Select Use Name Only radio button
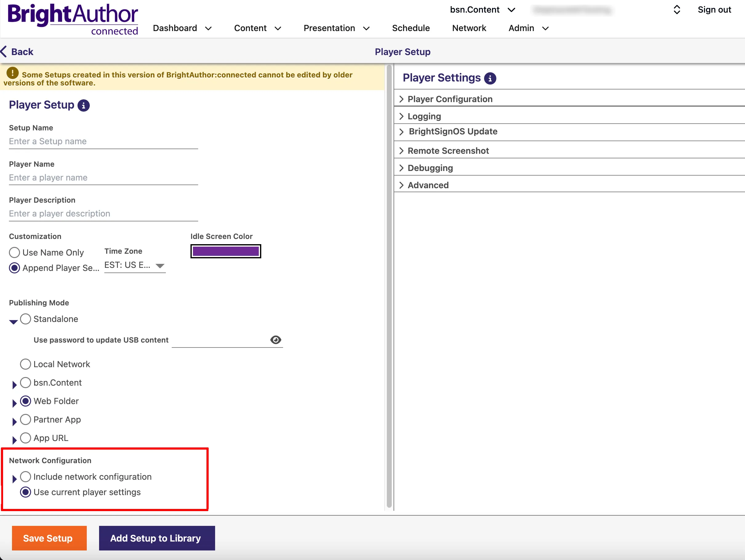Viewport: 745px width, 560px height. click(14, 252)
